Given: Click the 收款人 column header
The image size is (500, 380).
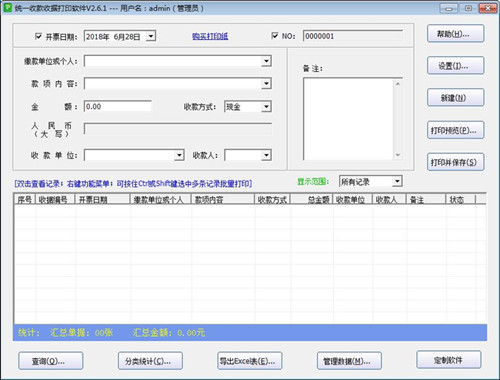Looking at the screenshot, I should [389, 200].
